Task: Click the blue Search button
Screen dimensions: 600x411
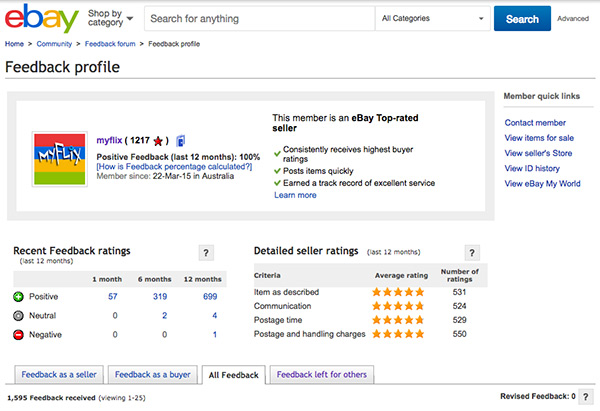Action: 522,18
